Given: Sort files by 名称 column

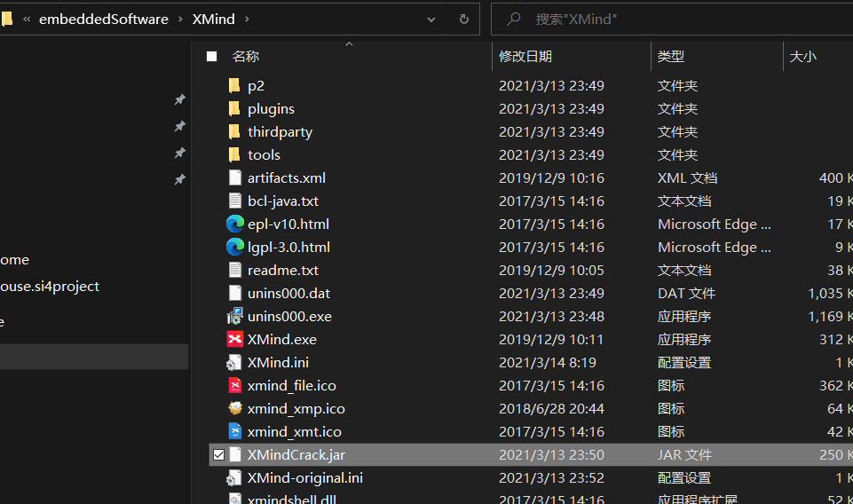Looking at the screenshot, I should point(245,57).
